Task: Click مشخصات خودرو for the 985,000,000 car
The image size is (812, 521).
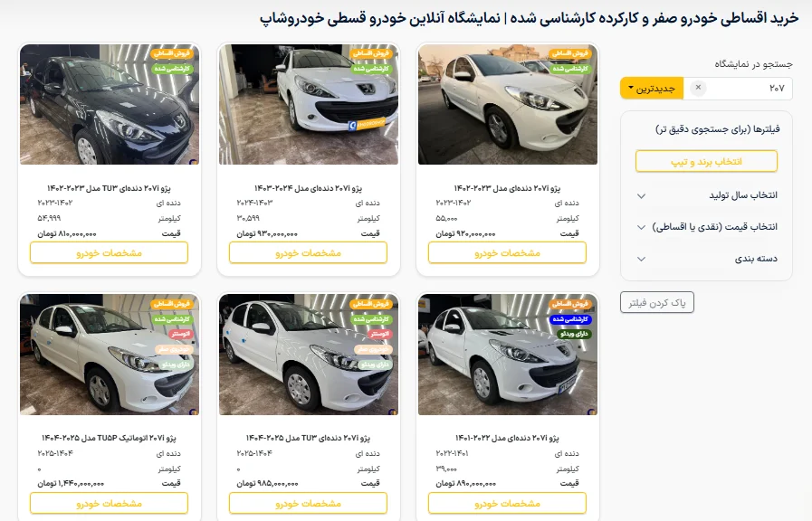Action: coord(308,503)
